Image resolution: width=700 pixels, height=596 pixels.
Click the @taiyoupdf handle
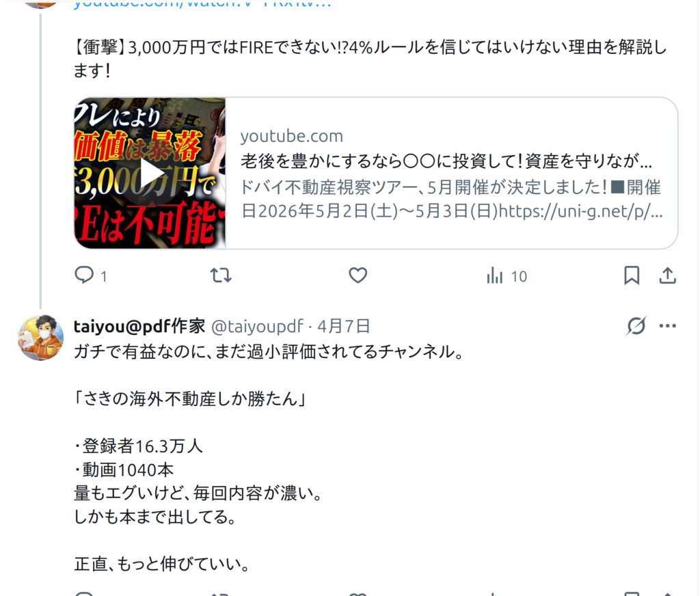point(257,326)
